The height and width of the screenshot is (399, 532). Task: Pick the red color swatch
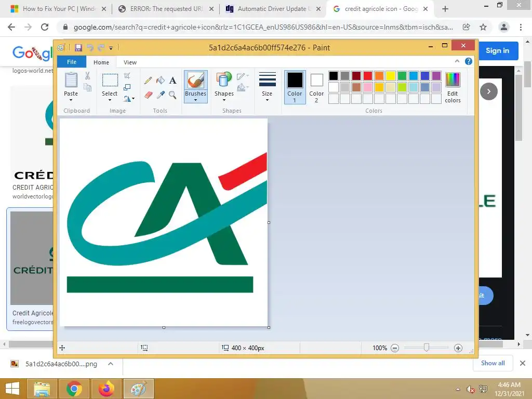pyautogui.click(x=368, y=76)
